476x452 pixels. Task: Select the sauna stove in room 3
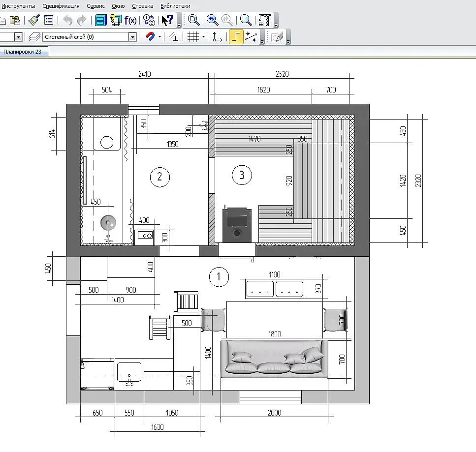(x=237, y=224)
